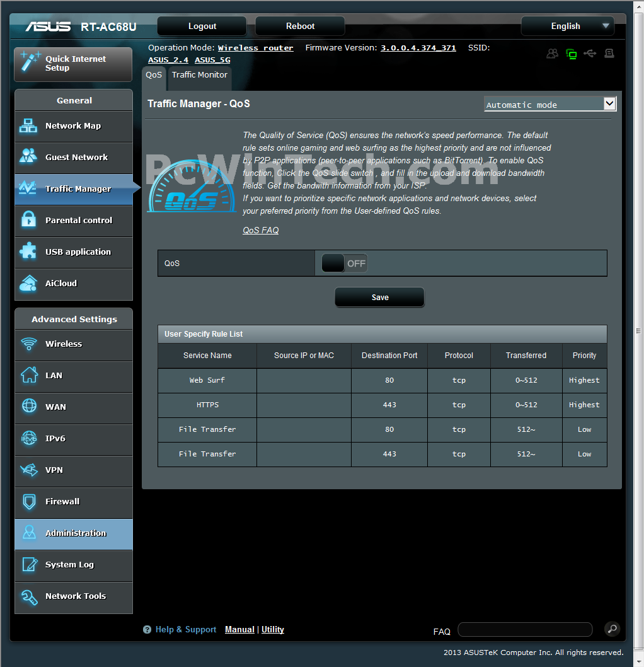
Task: Click the LAN house icon
Action: [29, 375]
